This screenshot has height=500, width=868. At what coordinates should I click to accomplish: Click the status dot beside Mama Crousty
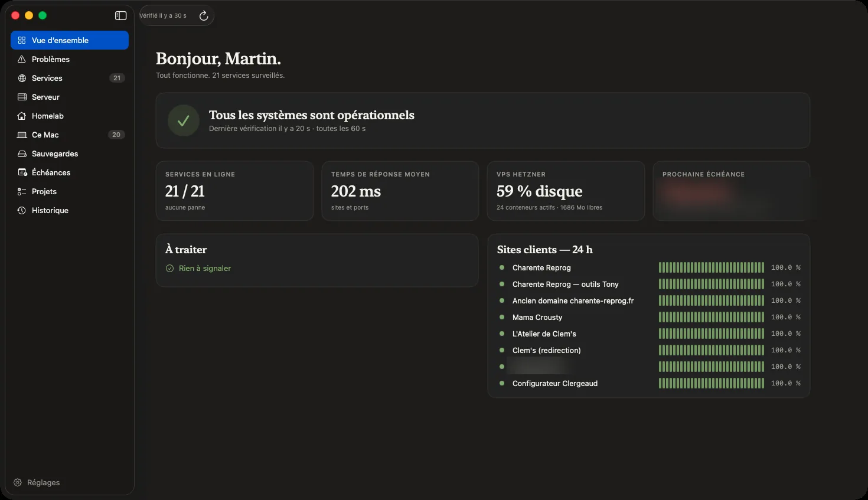click(502, 317)
